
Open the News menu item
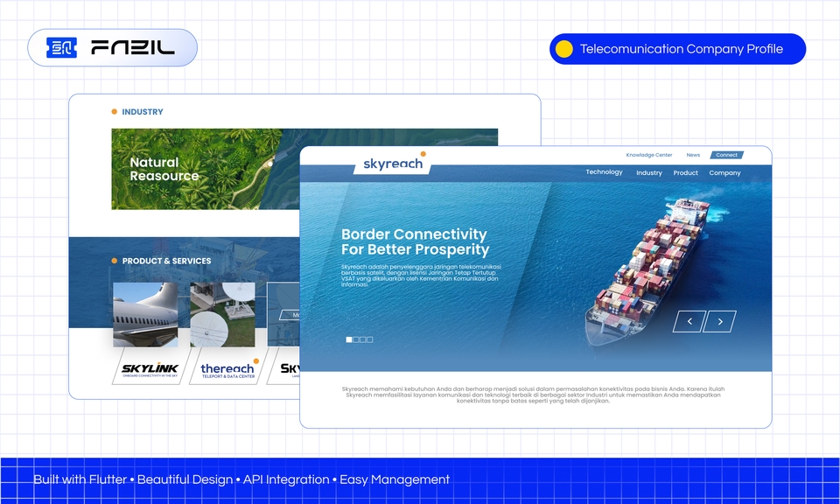(693, 154)
